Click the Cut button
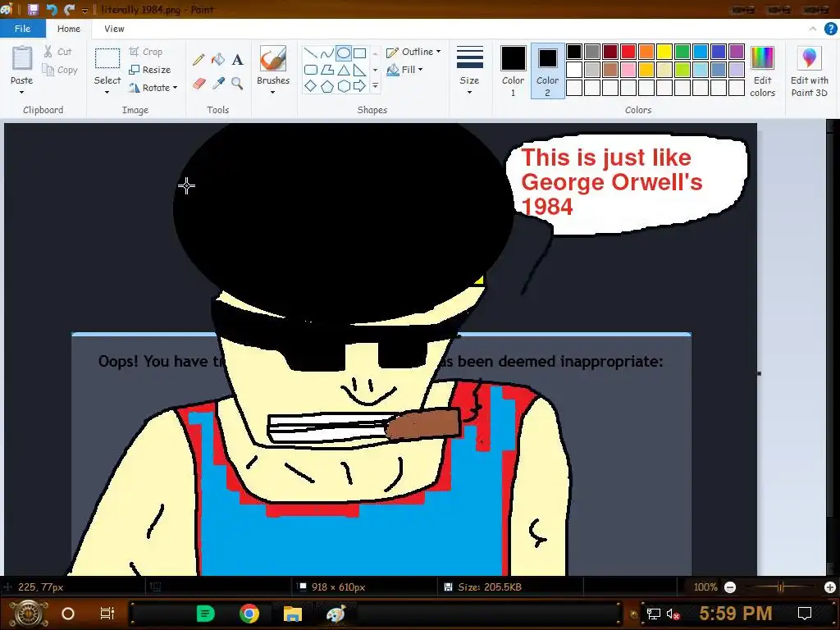 (57, 52)
